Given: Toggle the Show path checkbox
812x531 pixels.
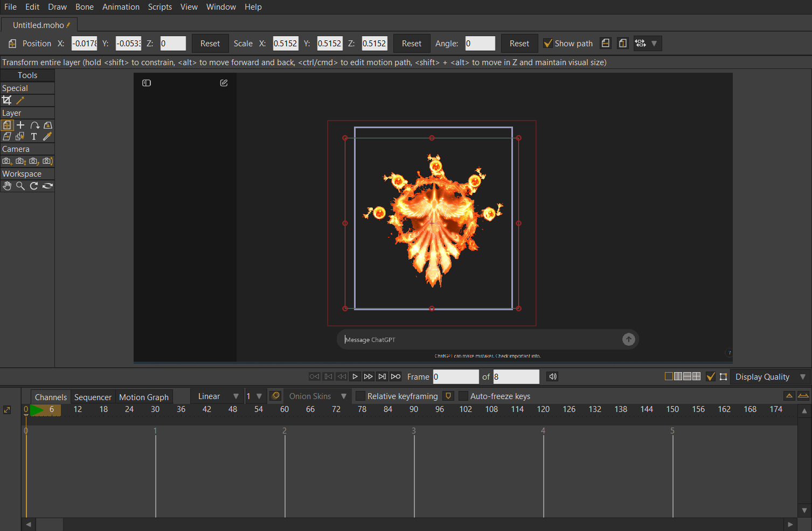Looking at the screenshot, I should pyautogui.click(x=548, y=44).
